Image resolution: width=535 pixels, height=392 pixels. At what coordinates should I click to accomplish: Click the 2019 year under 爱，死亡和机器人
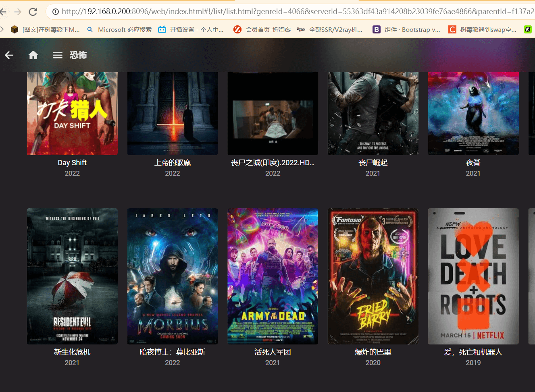point(473,363)
